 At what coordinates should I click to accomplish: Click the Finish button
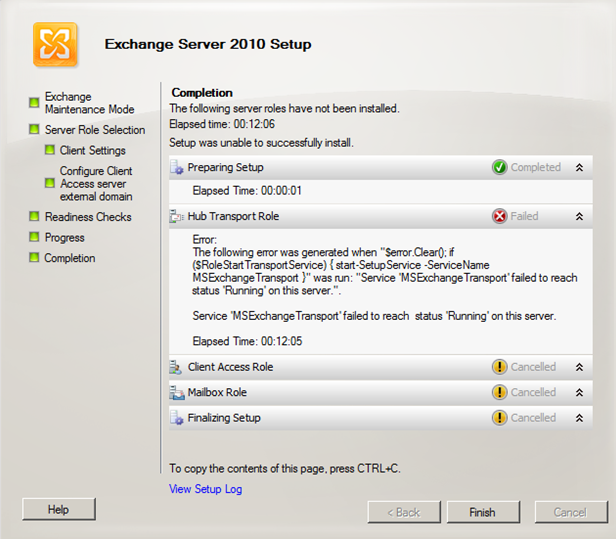(483, 512)
